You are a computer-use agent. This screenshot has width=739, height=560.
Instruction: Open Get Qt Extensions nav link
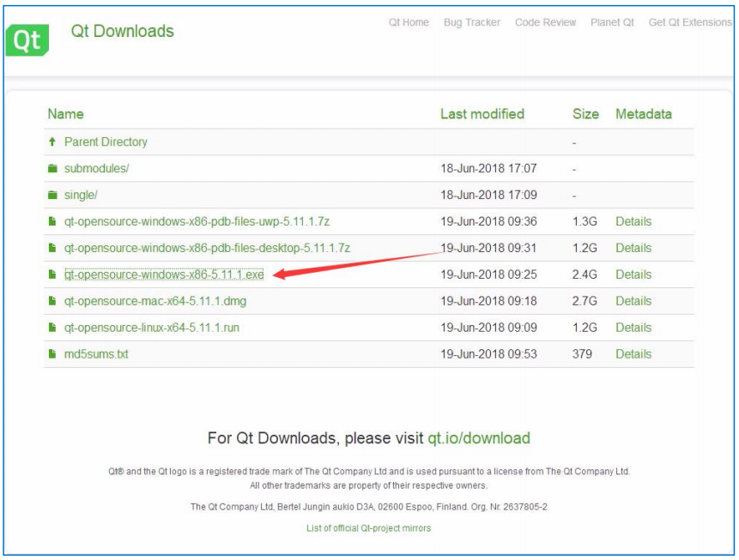click(x=690, y=22)
